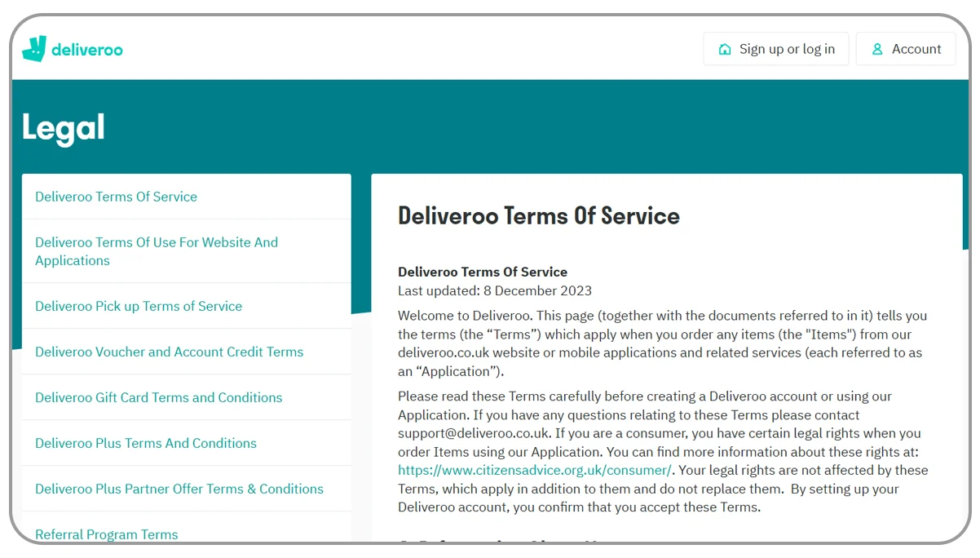
Task: Select Deliveroo Terms Of Service in sidebar
Action: [116, 197]
